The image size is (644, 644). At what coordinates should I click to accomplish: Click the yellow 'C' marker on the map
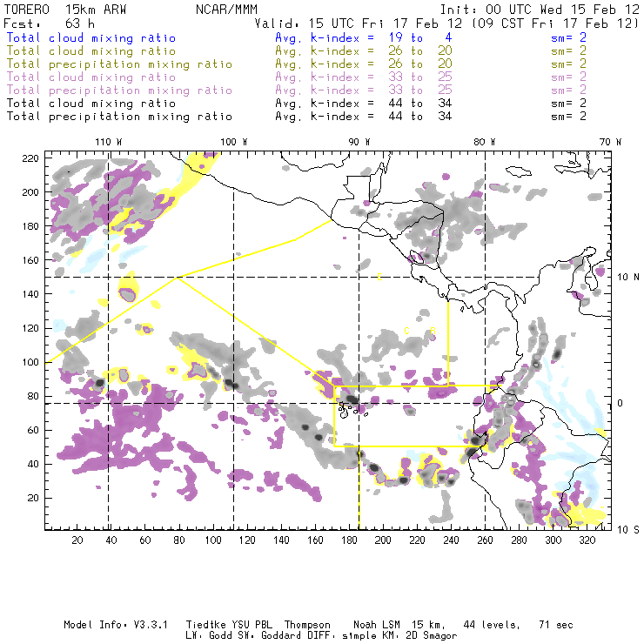pyautogui.click(x=407, y=331)
